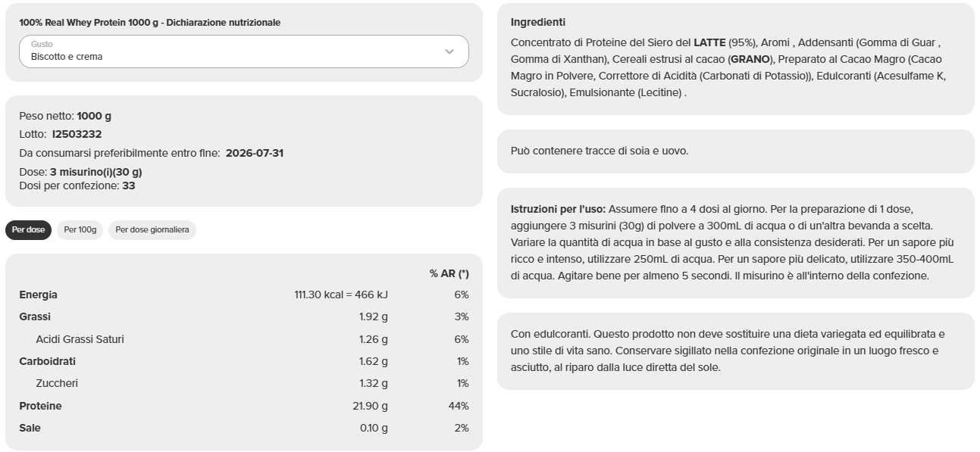Viewport: 980px width, 452px height.
Task: Click the 'Sale' row label
Action: coord(30,428)
